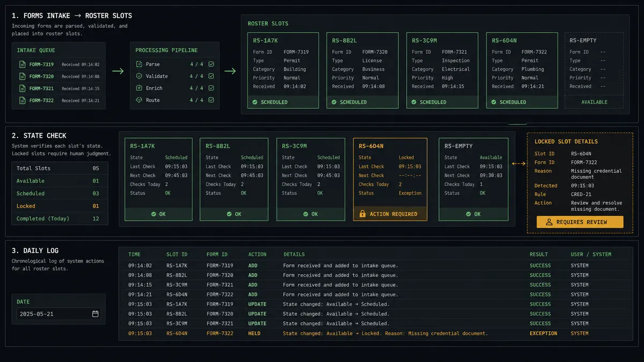Click the LOCKED SLOT DETAILS heading
Viewport: 644px width, 362px height.
(566, 142)
